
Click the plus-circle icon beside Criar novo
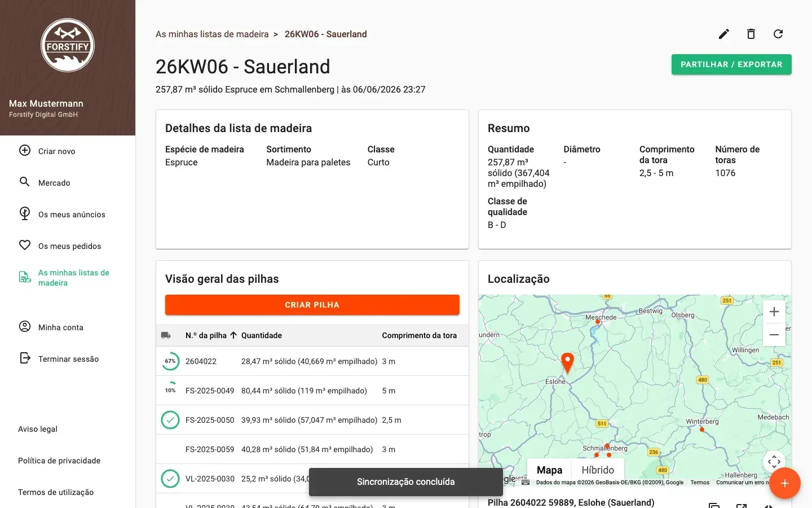pos(25,150)
